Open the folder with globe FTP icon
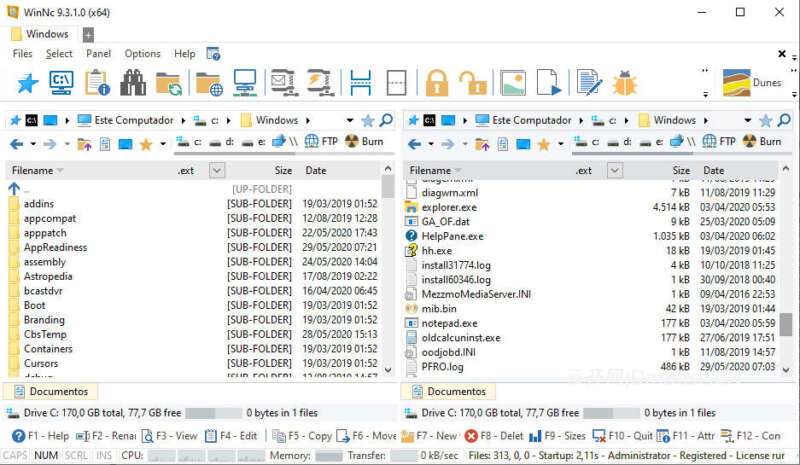Viewport: 800px width, 465px height. click(209, 83)
